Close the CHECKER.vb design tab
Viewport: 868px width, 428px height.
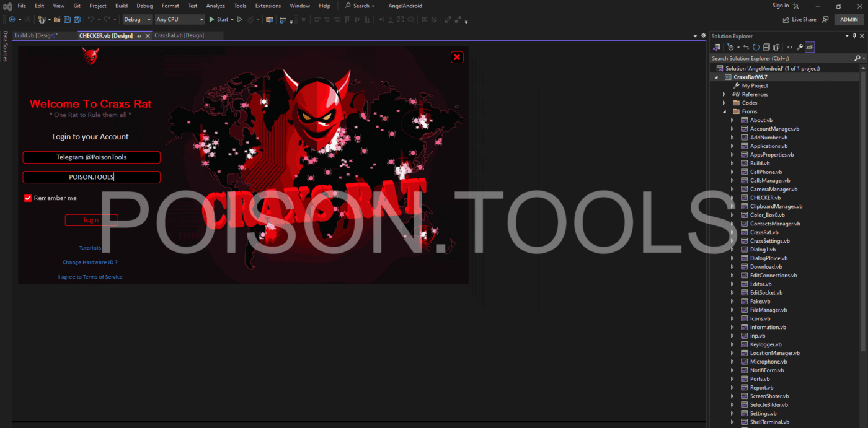(x=148, y=35)
